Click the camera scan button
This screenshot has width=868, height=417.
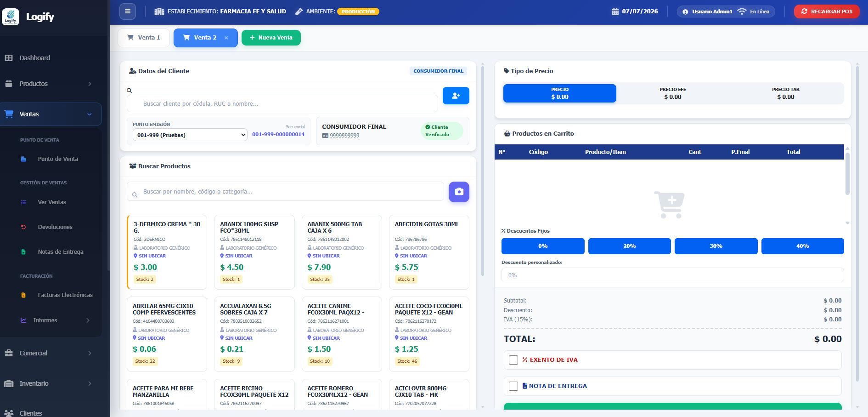(x=459, y=192)
